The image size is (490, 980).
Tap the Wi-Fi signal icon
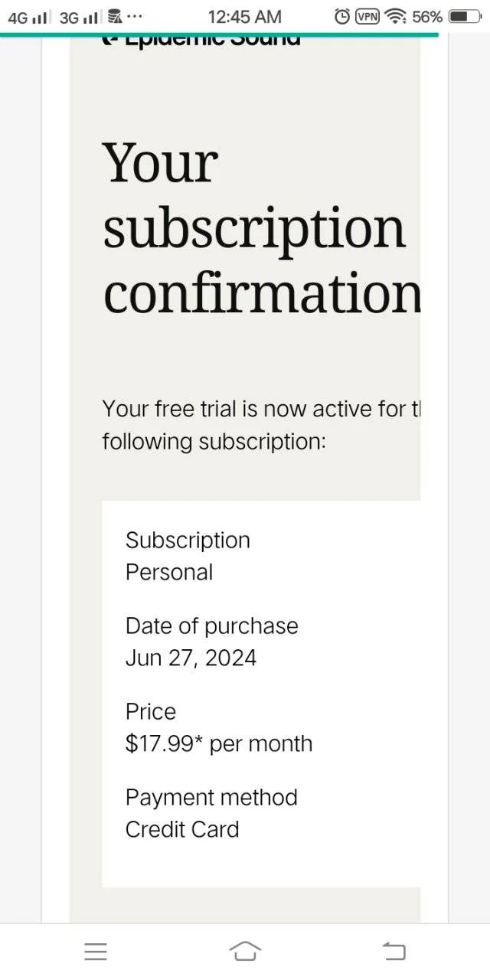click(x=396, y=16)
